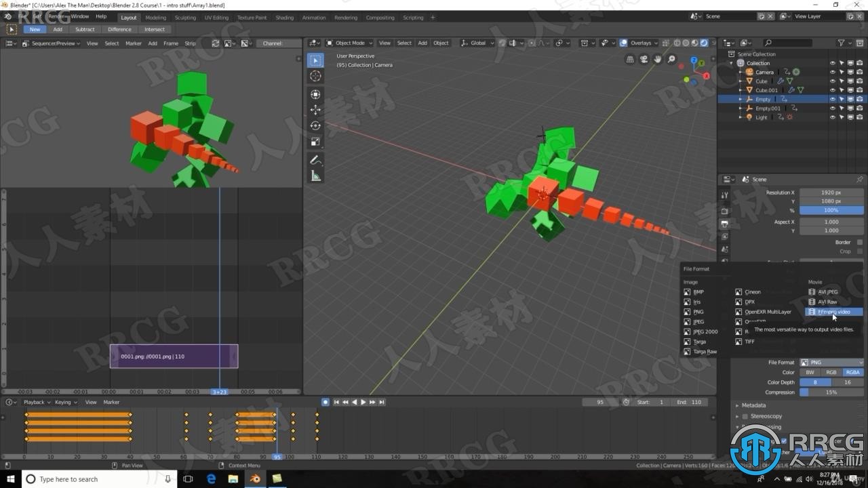
Task: Play the animation forward
Action: 363,402
